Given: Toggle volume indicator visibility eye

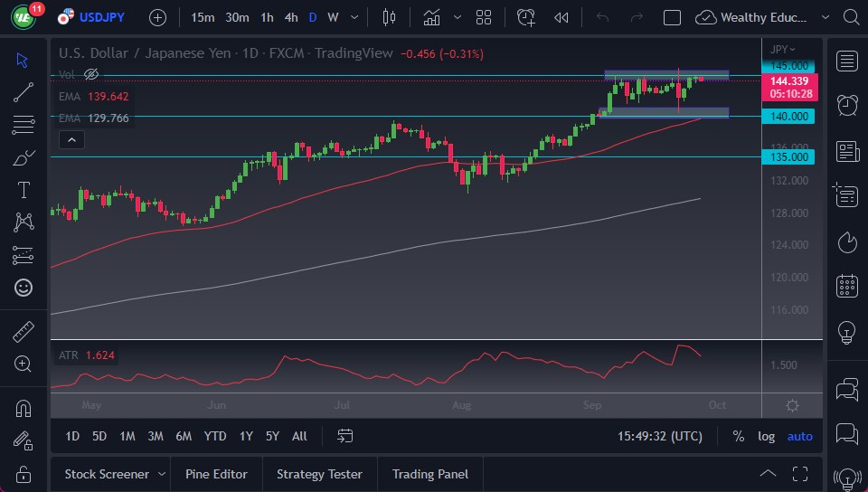Looking at the screenshot, I should click(x=90, y=74).
